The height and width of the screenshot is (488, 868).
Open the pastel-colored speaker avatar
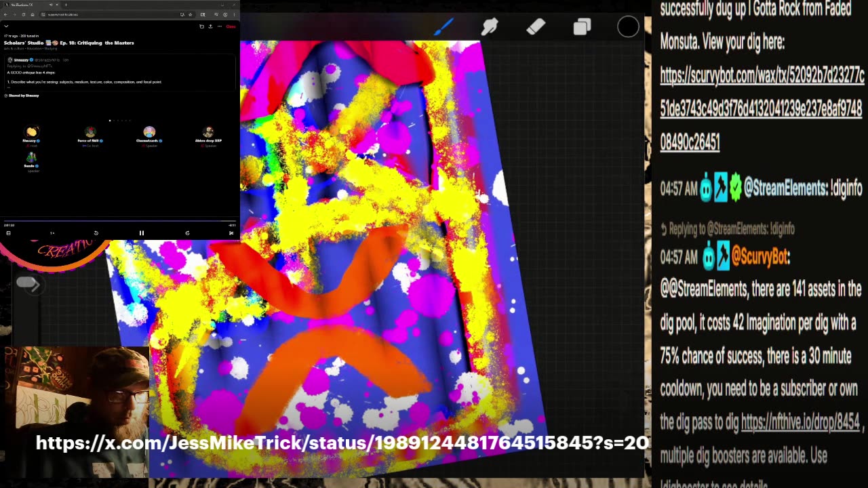coord(149,131)
